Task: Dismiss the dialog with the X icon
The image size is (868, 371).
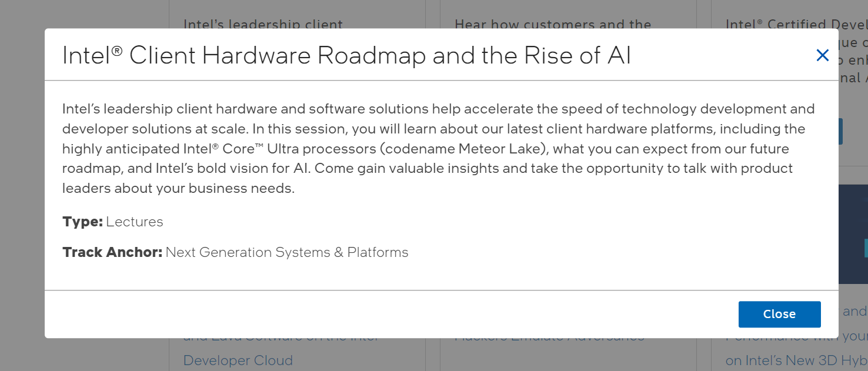Action: pos(822,56)
